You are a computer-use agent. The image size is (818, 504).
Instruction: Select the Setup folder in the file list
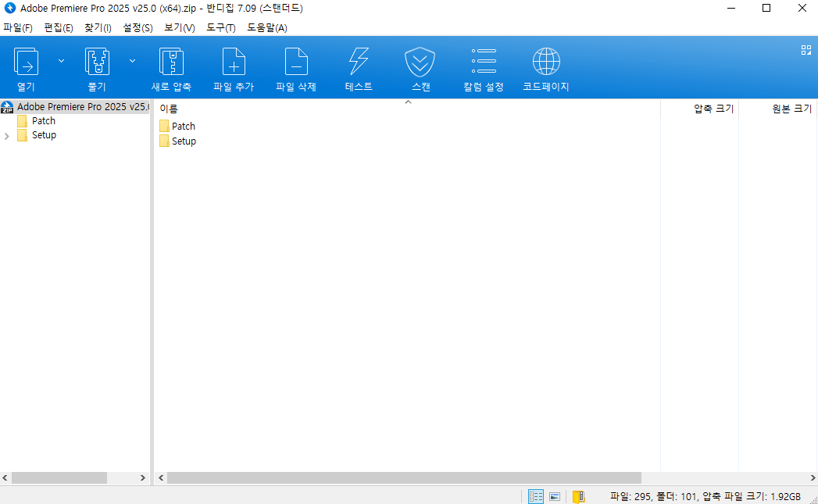pyautogui.click(x=178, y=141)
